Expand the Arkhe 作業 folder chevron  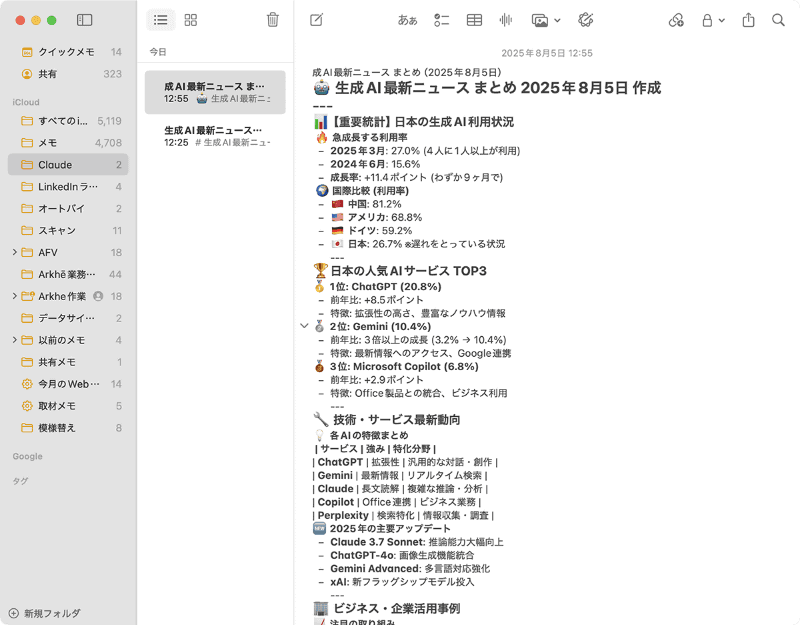[14, 296]
